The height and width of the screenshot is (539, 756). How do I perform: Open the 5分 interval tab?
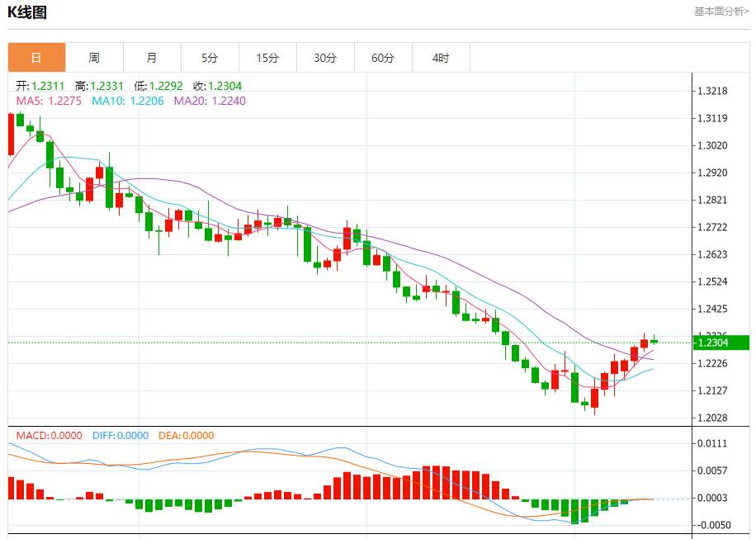point(210,58)
